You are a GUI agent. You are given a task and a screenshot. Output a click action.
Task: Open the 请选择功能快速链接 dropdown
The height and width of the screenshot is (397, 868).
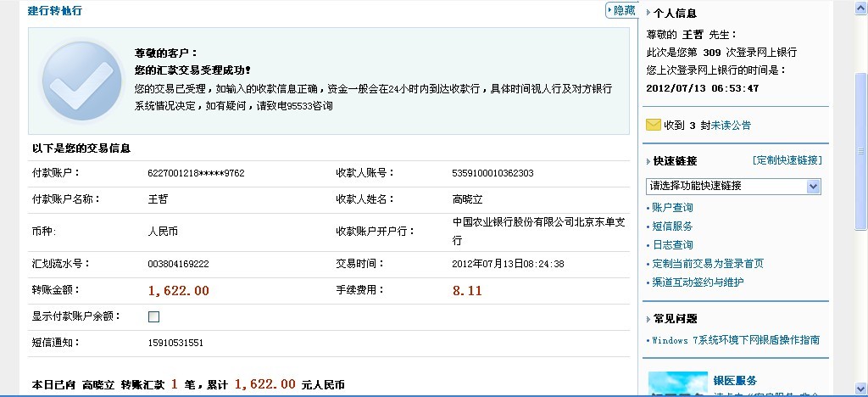point(733,186)
